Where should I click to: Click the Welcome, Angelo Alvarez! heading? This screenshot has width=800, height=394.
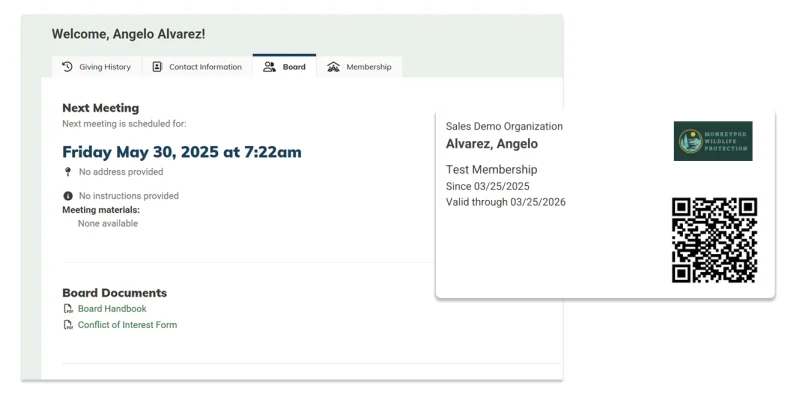(129, 34)
